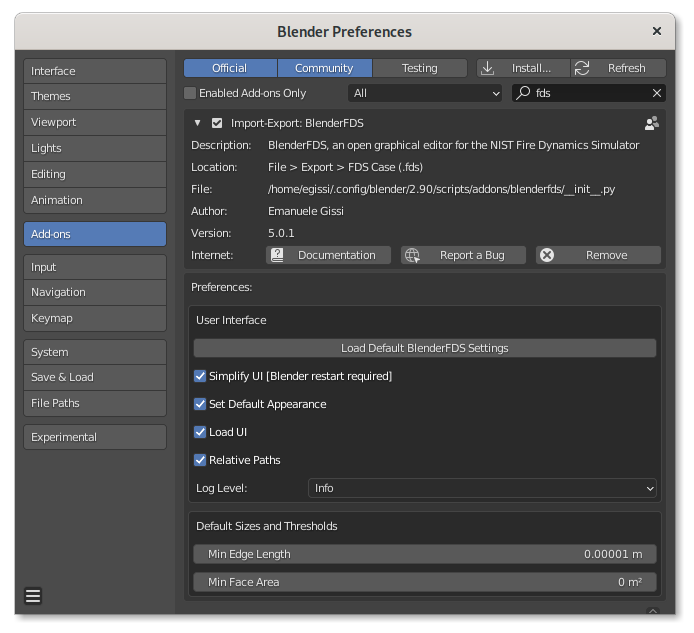Screen dimensions: 694x633
Task: Open Experimental section
Action: (x=95, y=437)
